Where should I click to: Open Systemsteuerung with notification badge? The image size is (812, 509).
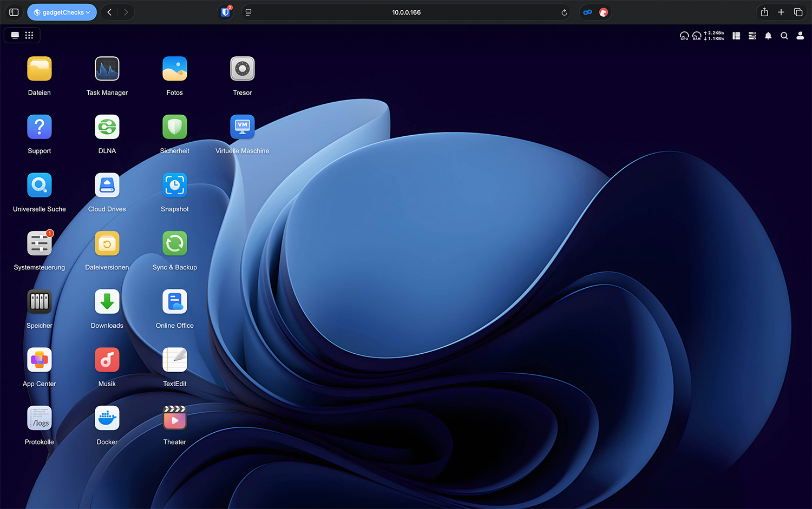click(x=40, y=244)
